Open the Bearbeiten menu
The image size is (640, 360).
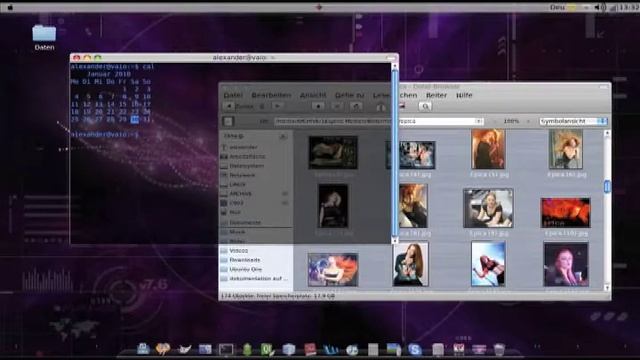[271, 95]
